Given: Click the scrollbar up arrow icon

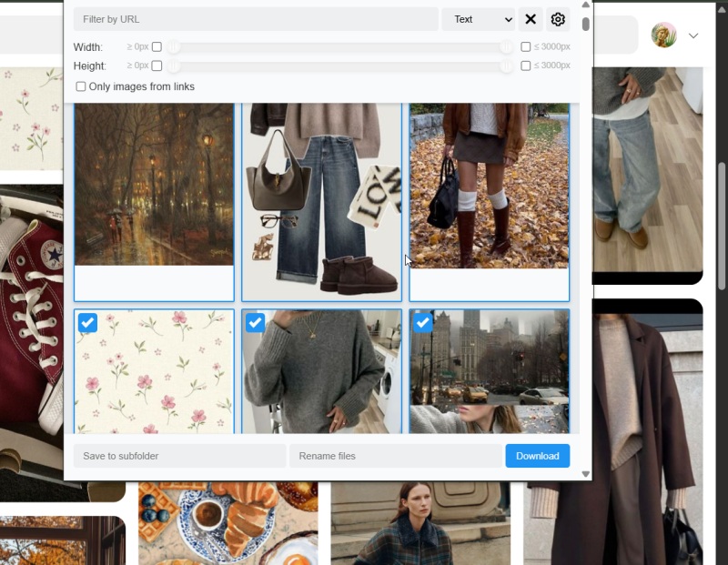Looking at the screenshot, I should (585, 5).
